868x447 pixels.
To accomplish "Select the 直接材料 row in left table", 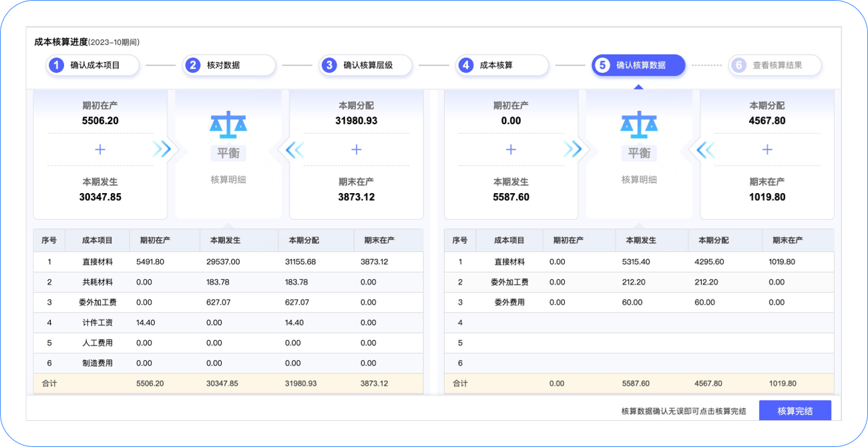I will 97,262.
